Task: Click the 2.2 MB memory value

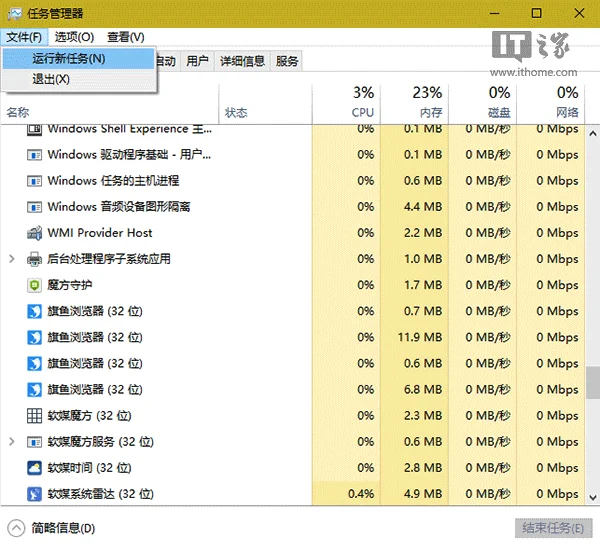Action: (423, 233)
